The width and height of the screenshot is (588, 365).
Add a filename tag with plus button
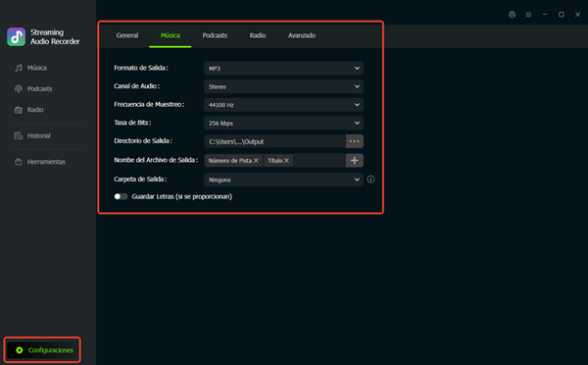[x=355, y=161]
